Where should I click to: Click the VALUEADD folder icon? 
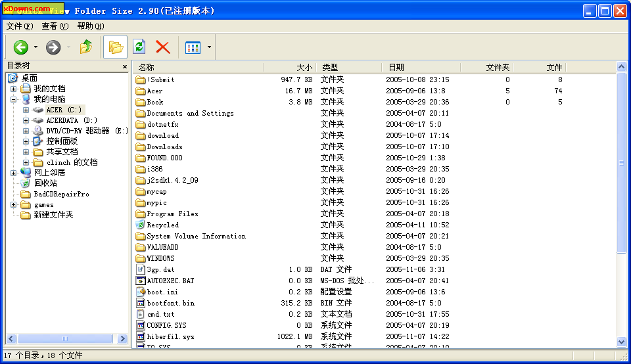(x=141, y=247)
